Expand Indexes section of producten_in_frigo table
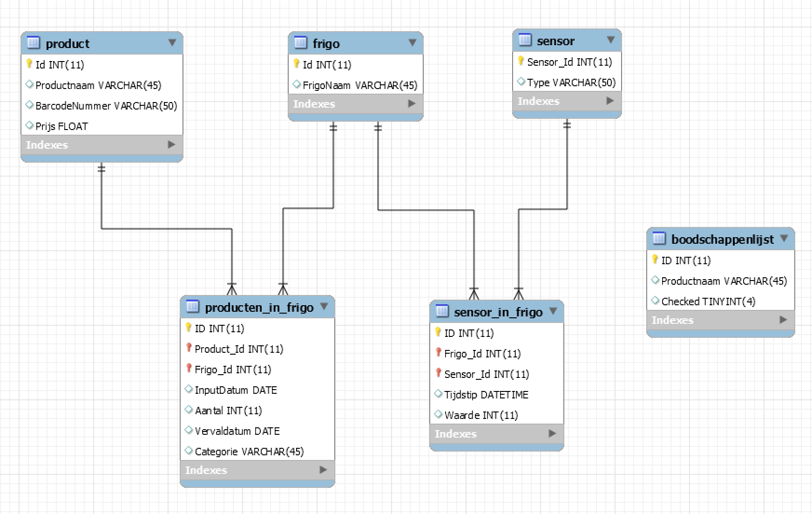 323,470
